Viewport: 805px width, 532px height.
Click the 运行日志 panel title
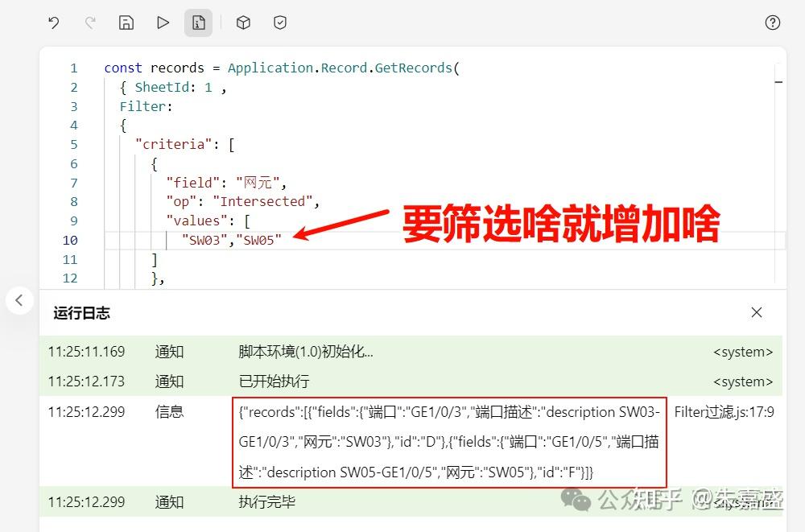(x=81, y=313)
